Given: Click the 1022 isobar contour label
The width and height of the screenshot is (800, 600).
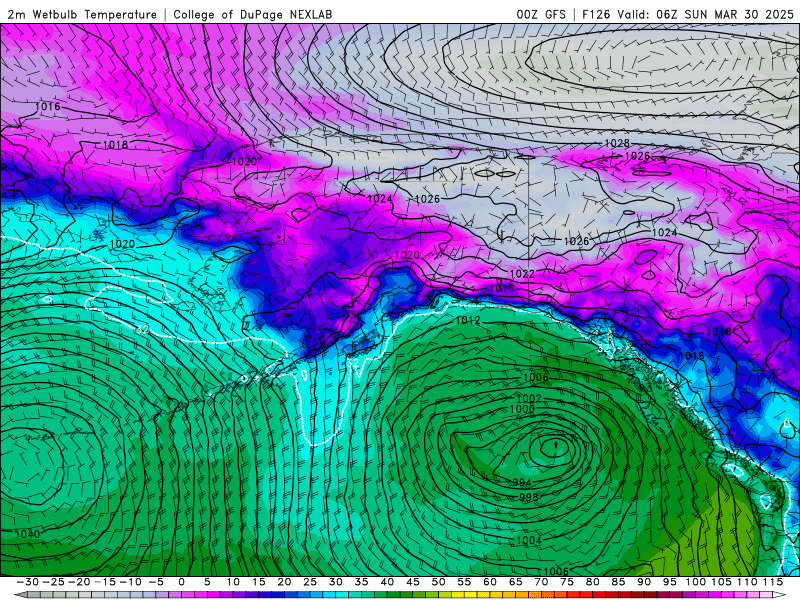Looking at the screenshot, I should (522, 274).
